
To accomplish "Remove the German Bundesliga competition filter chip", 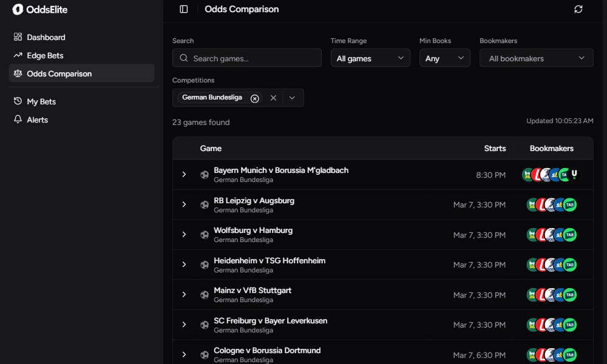I will tap(255, 97).
